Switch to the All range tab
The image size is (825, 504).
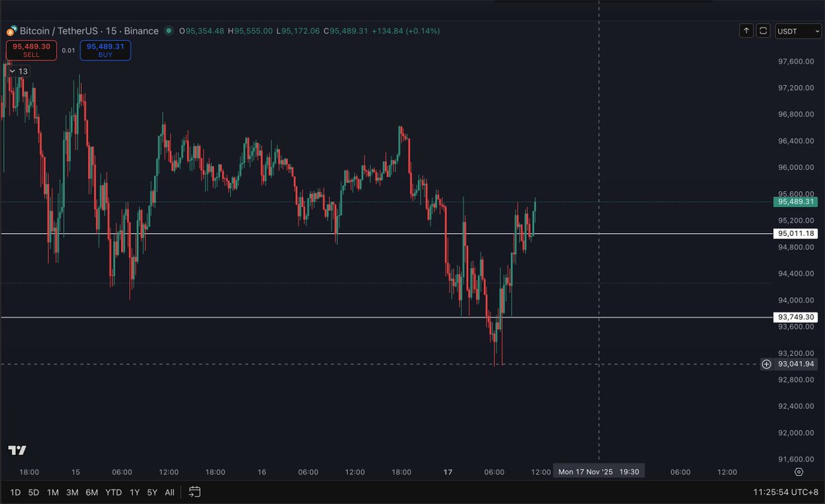[x=169, y=492]
